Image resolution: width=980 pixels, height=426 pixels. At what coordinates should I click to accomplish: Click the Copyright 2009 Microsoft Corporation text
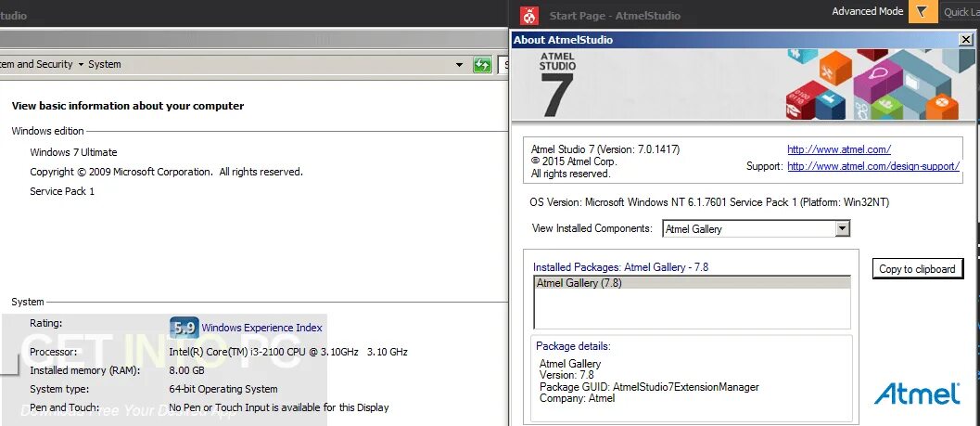pyautogui.click(x=166, y=172)
